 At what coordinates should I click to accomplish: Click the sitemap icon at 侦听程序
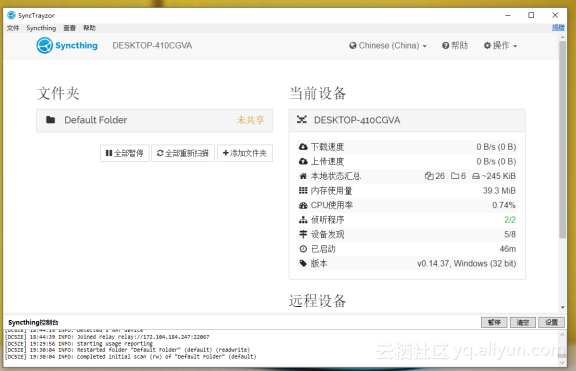[x=303, y=220]
